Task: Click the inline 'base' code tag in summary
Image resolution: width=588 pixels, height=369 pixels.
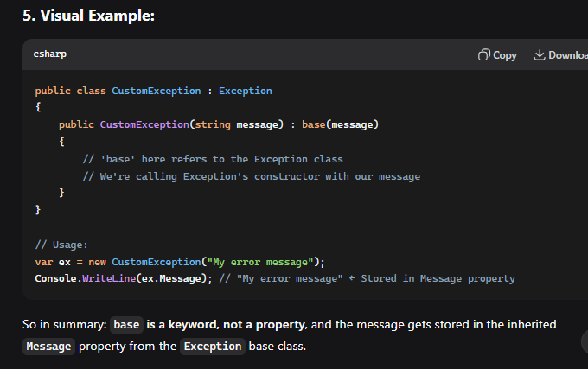Action: (x=126, y=325)
